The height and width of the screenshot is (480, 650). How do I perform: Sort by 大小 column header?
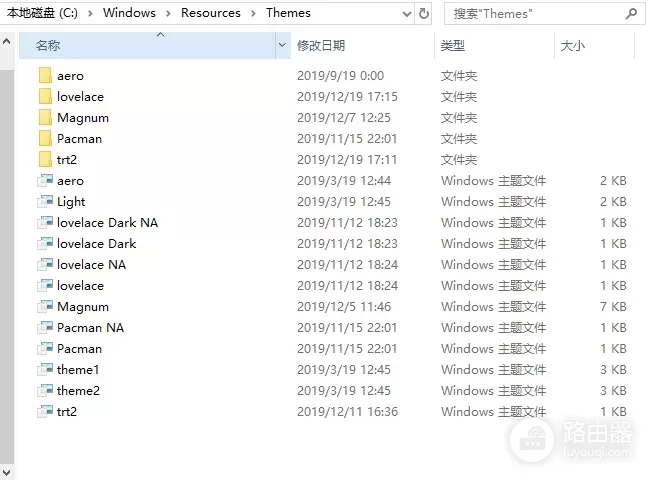click(x=594, y=45)
